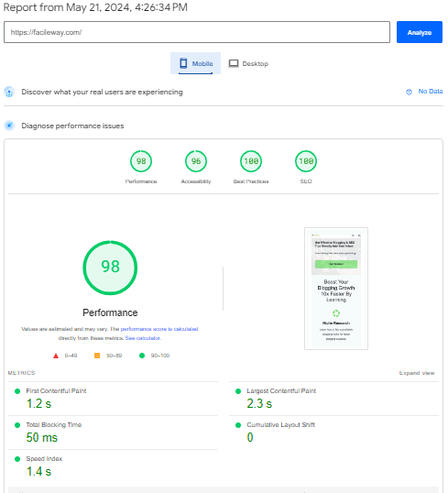Click the 2.3 s metric value
448x493 pixels.
pos(259,404)
